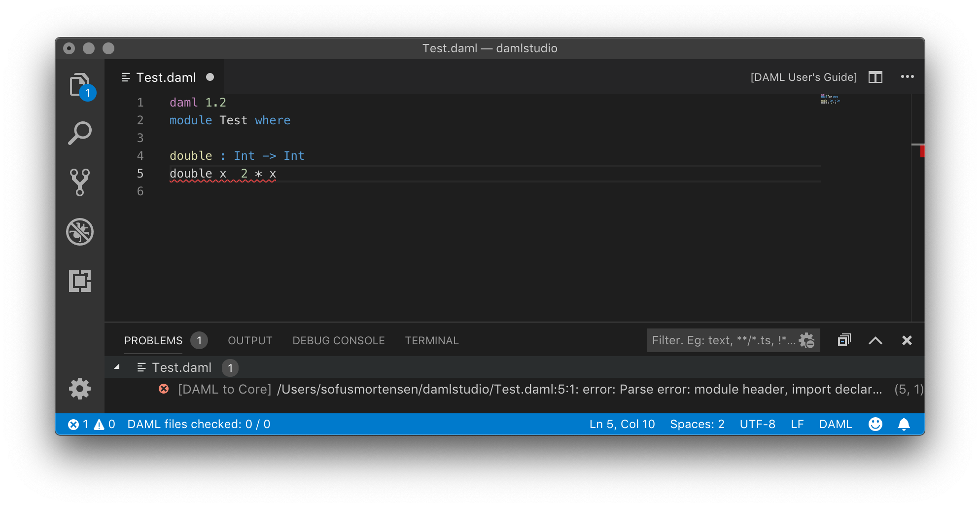This screenshot has height=508, width=980.
Task: Open the Manage gear menu
Action: [x=80, y=389]
